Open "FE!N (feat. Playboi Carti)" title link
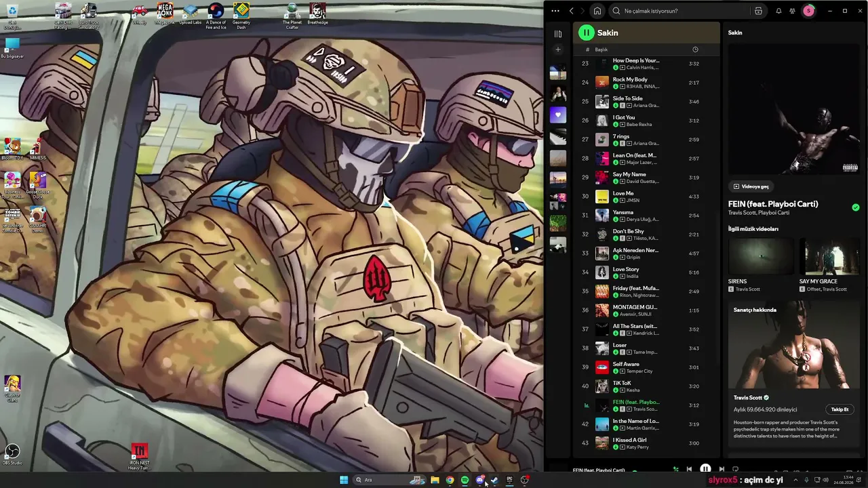 [x=773, y=204]
